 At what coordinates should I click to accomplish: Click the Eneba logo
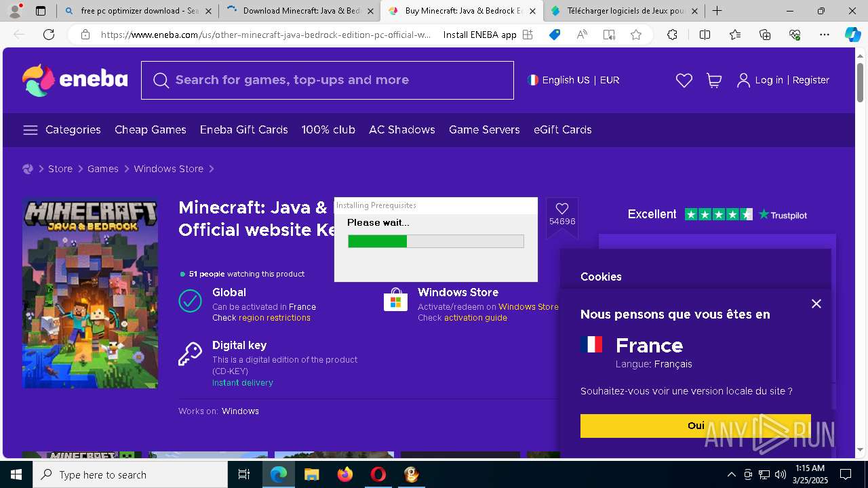[75, 80]
